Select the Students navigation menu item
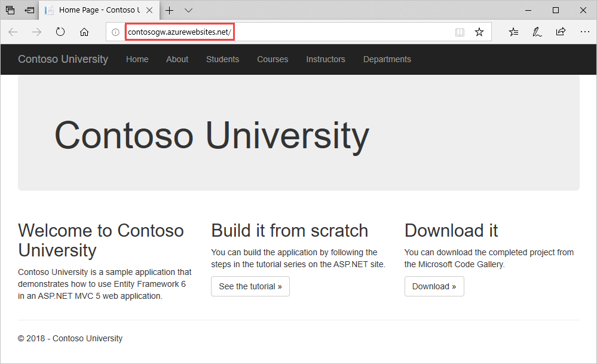597x364 pixels. point(222,59)
